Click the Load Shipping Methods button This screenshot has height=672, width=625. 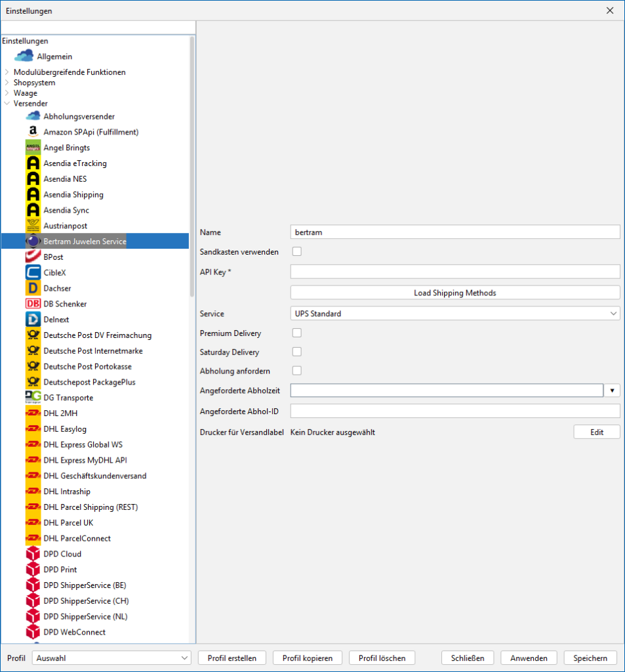pos(454,293)
